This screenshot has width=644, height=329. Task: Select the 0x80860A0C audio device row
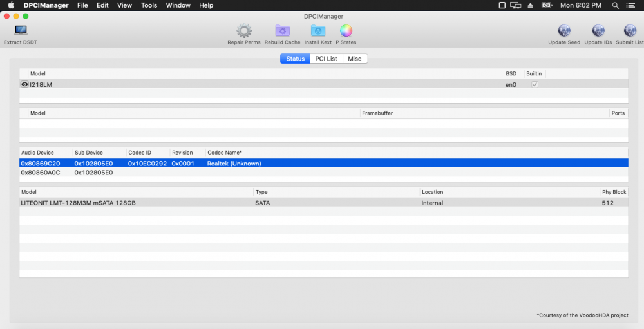pyautogui.click(x=40, y=173)
